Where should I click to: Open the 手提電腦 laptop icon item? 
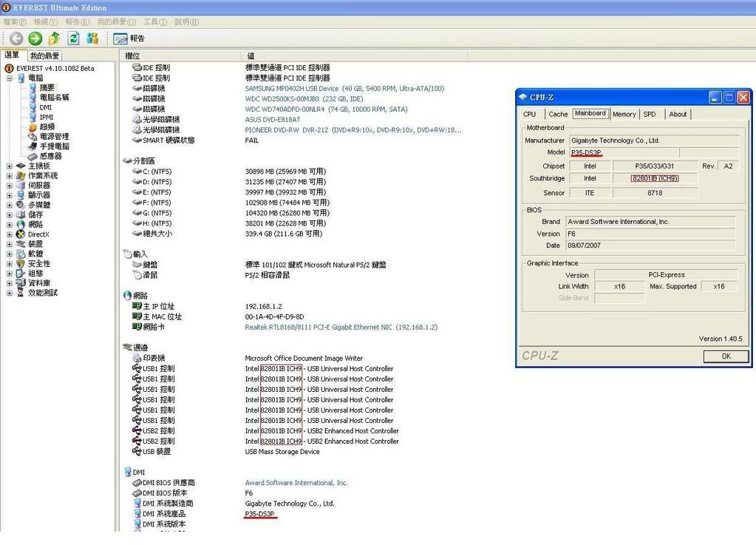tap(33, 146)
